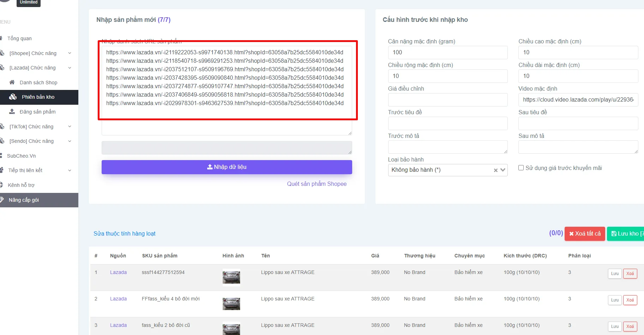Clear the Loại bảo hành selection with the x icon

[495, 170]
